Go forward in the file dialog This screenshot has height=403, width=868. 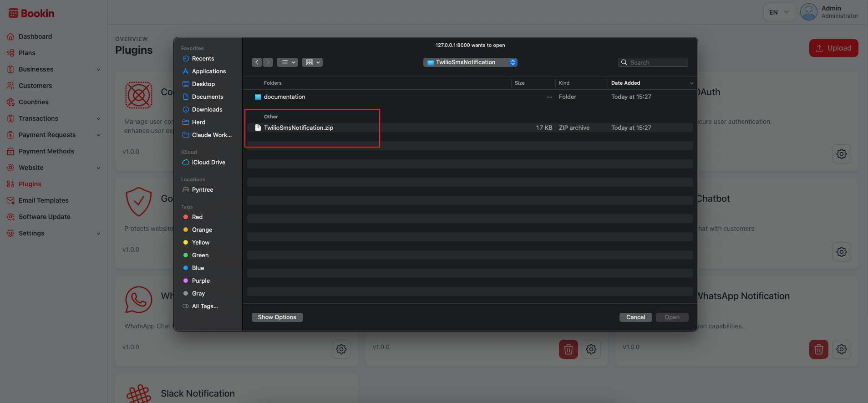(268, 62)
